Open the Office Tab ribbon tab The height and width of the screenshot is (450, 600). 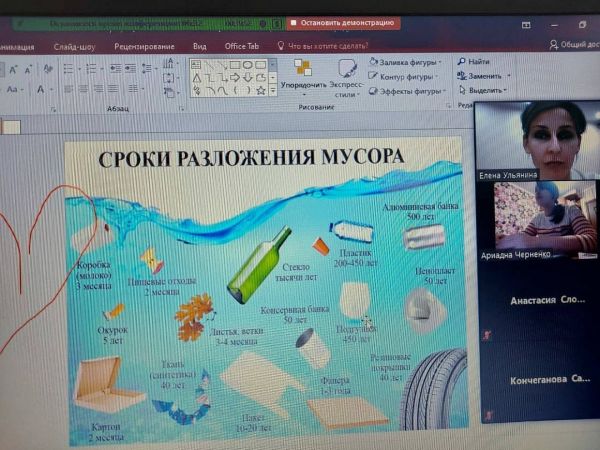241,46
